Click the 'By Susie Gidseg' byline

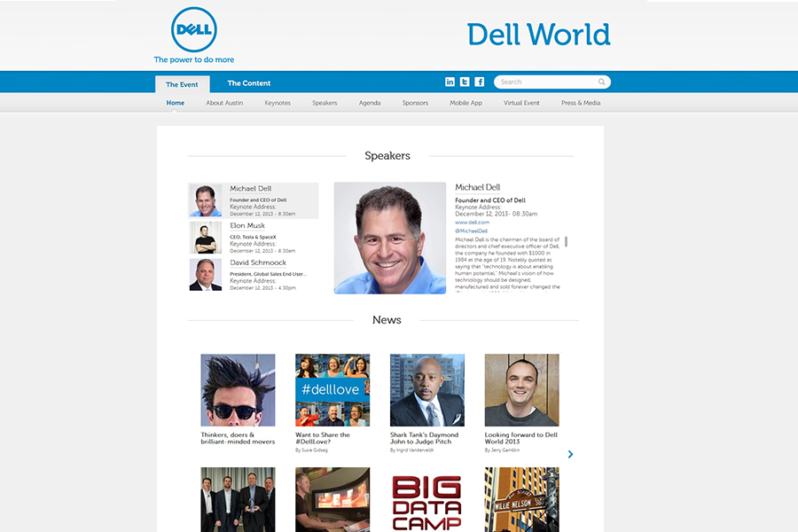click(311, 450)
